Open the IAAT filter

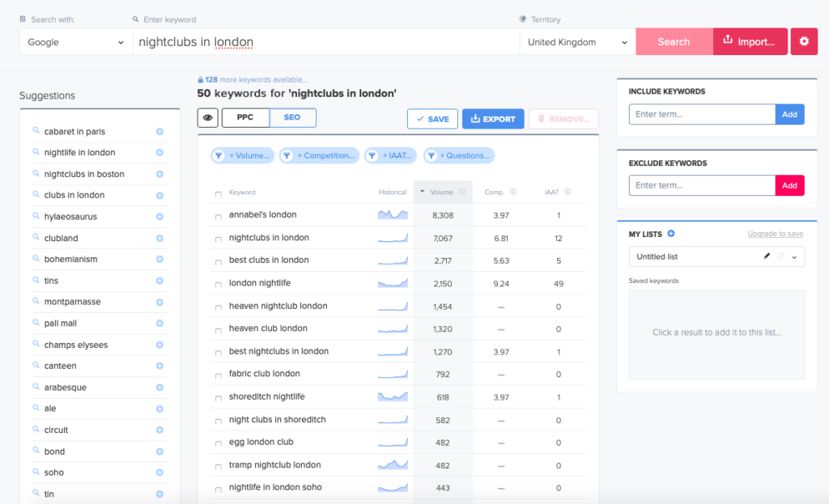(x=391, y=155)
